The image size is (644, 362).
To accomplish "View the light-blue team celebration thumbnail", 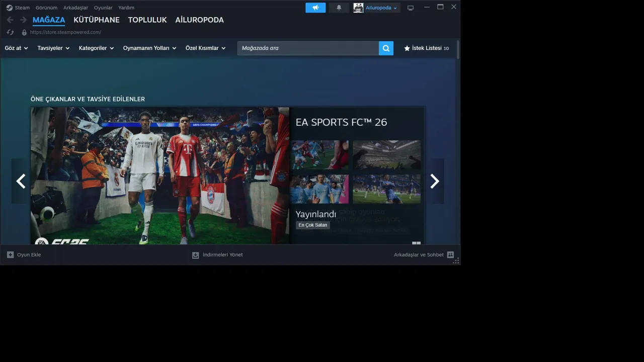I will click(319, 189).
